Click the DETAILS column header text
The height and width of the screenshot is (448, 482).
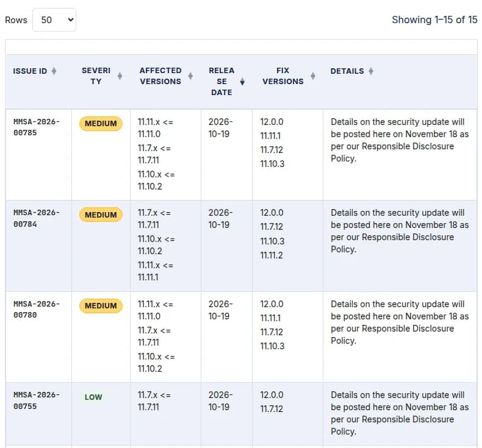tap(347, 71)
